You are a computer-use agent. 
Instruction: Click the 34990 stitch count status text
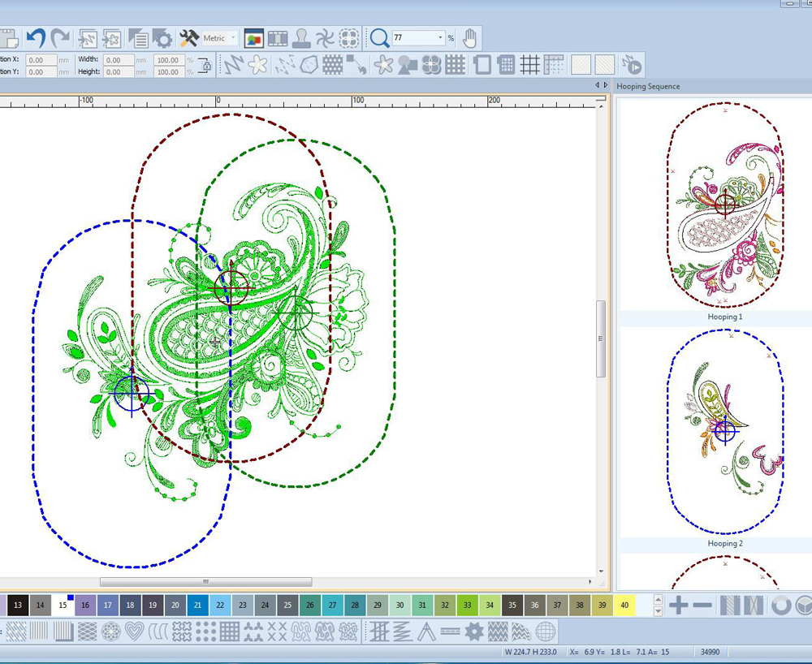click(710, 652)
